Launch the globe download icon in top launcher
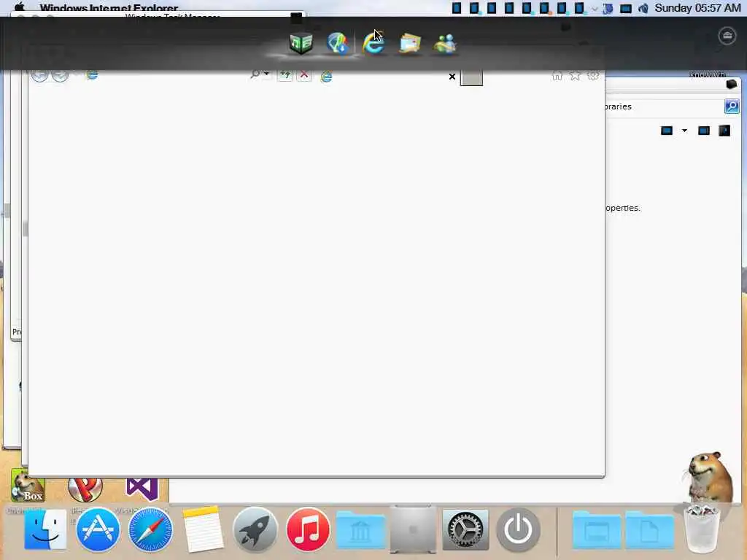Viewport: 747px width, 560px height. [338, 43]
